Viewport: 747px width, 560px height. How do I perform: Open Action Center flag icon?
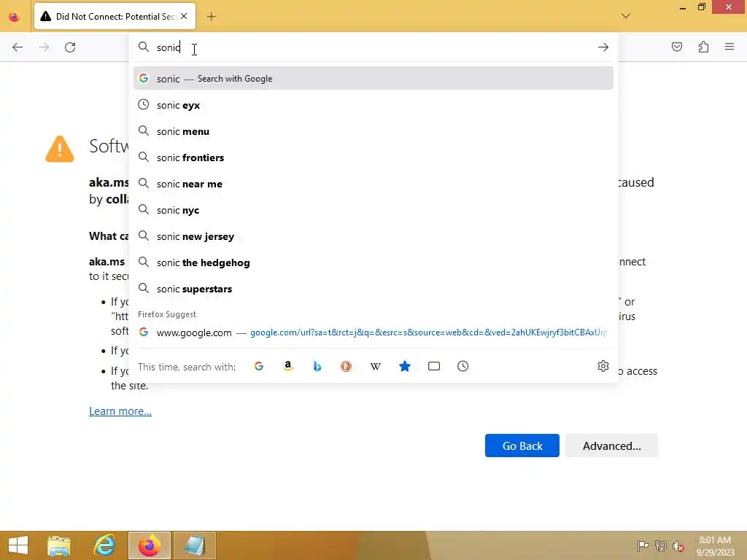643,545
